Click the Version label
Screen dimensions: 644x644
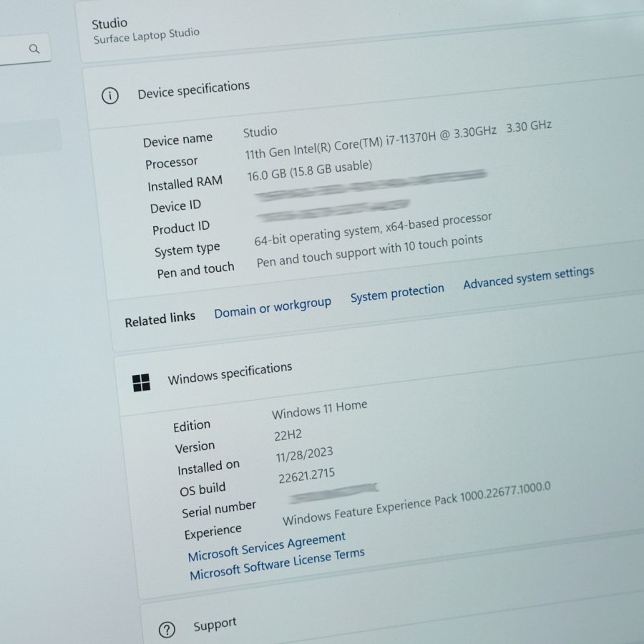[195, 447]
